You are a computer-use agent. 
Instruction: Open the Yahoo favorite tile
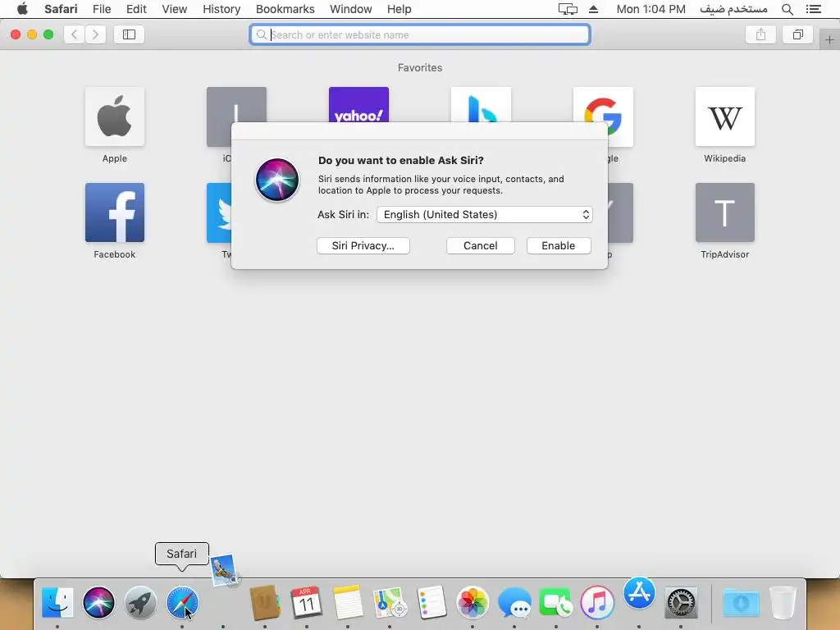point(358,104)
